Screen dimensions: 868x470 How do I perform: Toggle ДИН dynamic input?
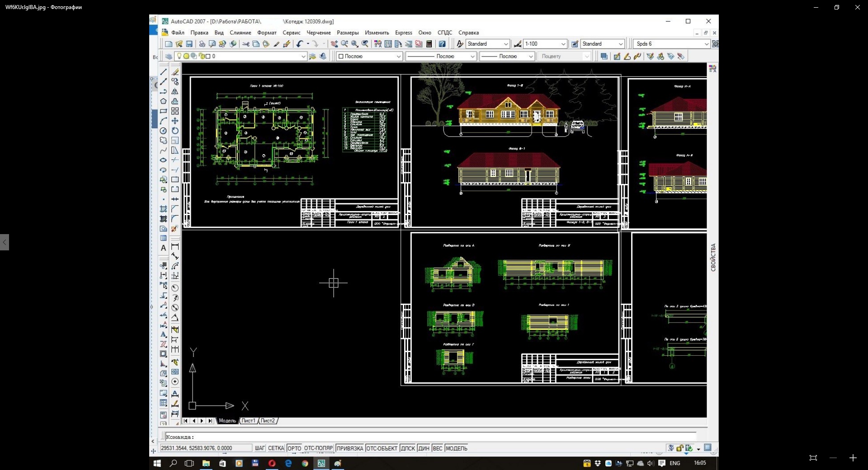coord(424,448)
